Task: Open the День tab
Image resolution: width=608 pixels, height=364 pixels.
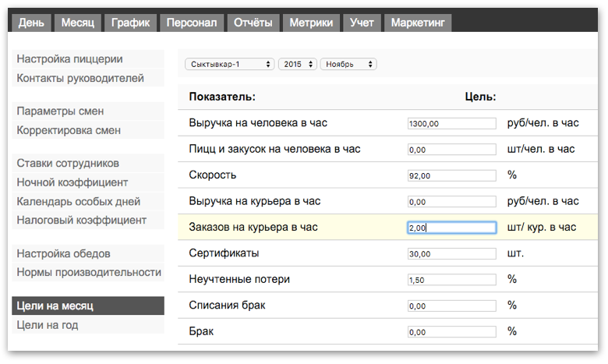Action: 31,23
